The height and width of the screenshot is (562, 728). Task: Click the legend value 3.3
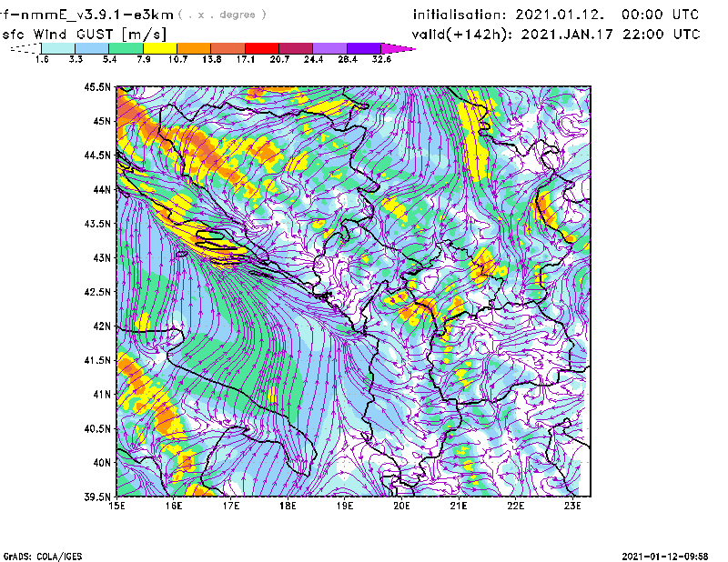click(x=76, y=59)
